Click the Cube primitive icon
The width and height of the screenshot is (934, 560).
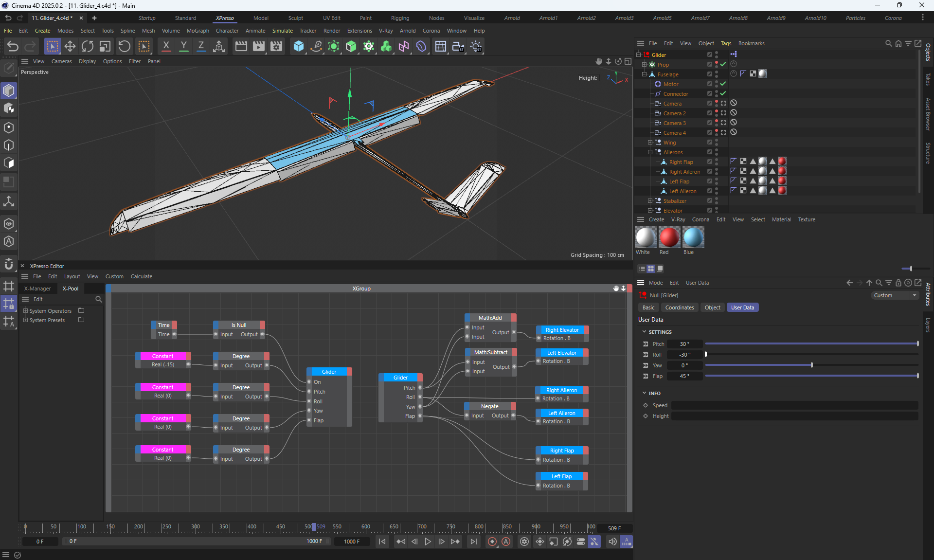[x=298, y=46]
